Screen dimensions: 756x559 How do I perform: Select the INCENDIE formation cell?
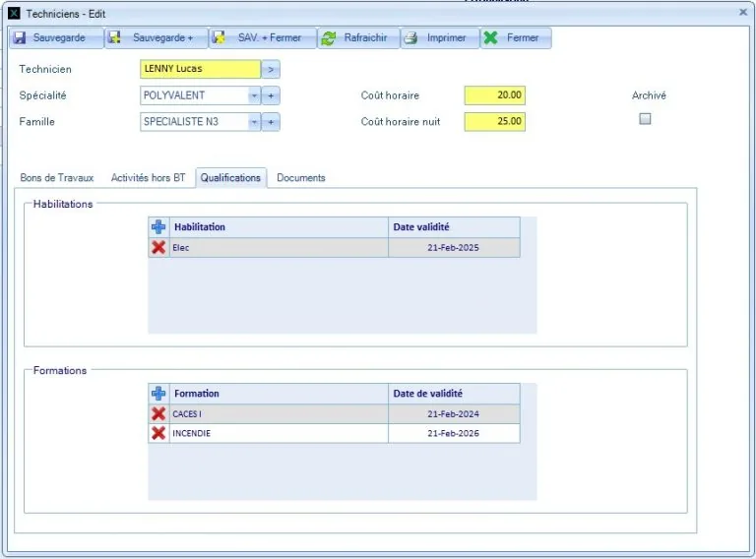click(x=279, y=433)
